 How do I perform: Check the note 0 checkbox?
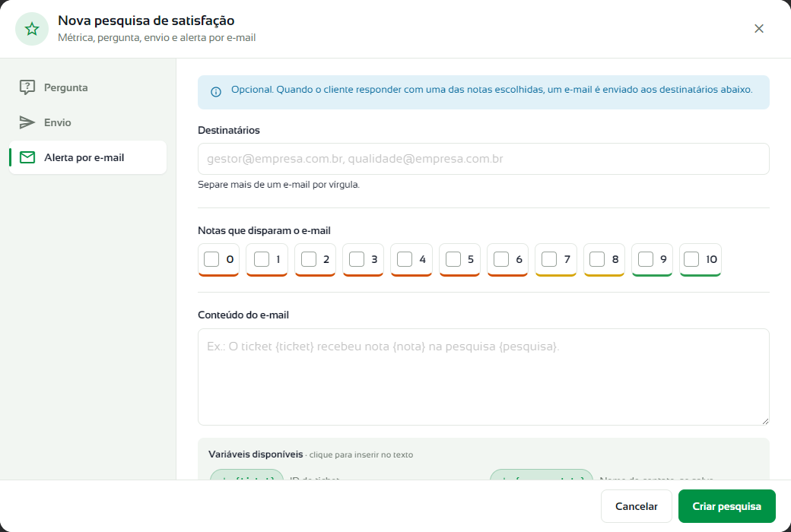[x=211, y=259]
